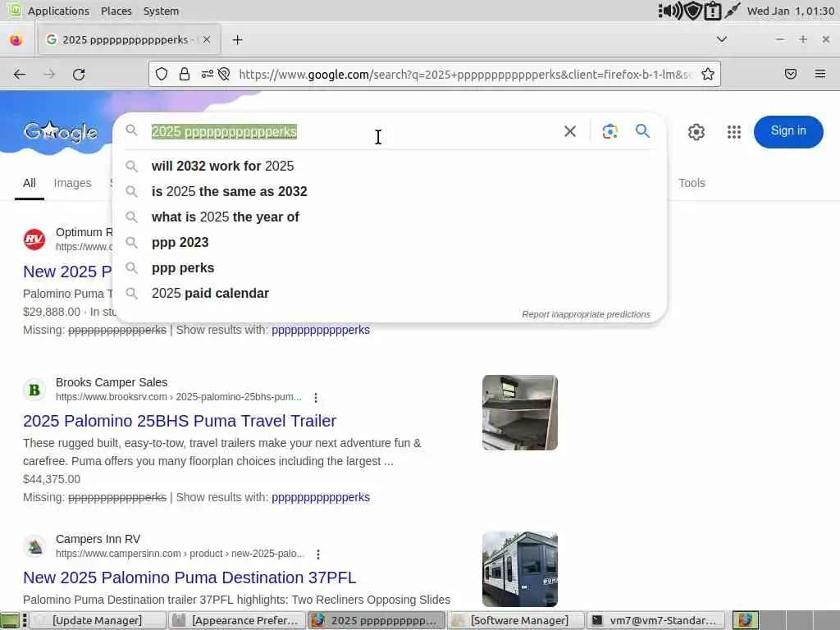
Task: Click the Google logo
Action: (61, 132)
